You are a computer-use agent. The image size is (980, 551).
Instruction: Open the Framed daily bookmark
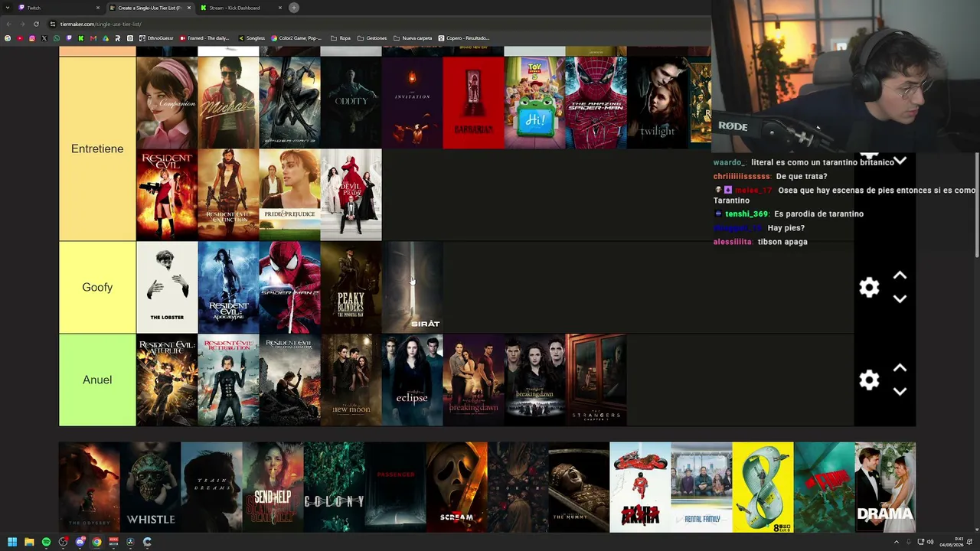pyautogui.click(x=204, y=38)
